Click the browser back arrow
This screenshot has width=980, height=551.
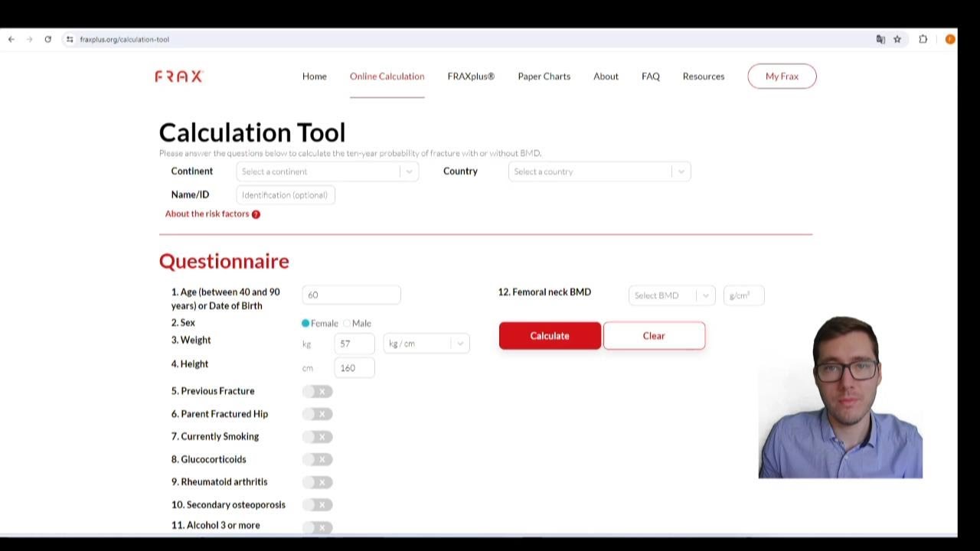click(11, 39)
